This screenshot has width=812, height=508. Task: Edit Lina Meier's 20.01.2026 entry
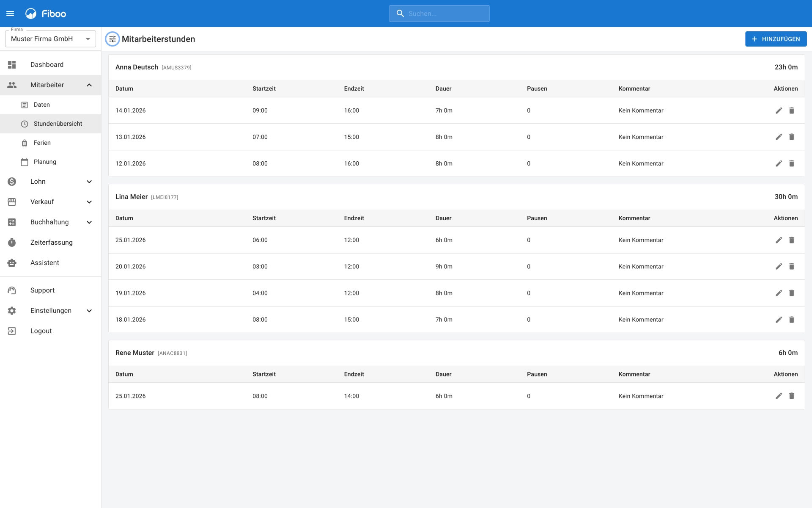pyautogui.click(x=779, y=266)
